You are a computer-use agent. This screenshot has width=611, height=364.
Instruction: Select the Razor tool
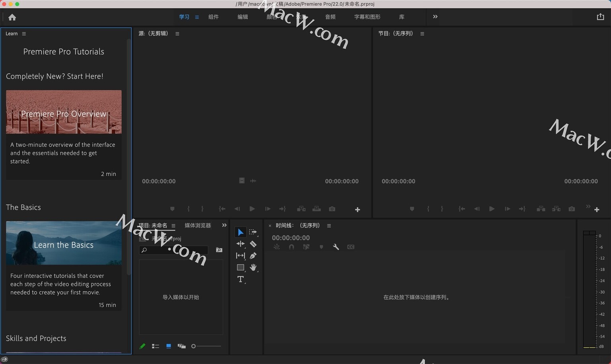click(253, 244)
